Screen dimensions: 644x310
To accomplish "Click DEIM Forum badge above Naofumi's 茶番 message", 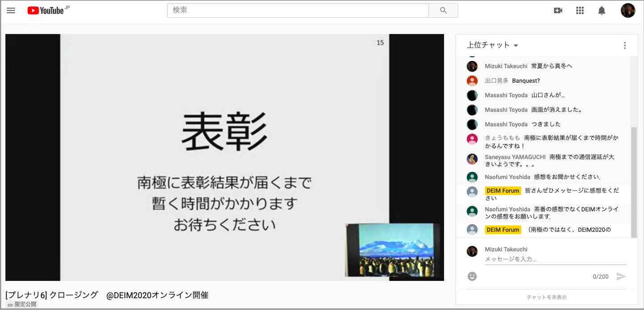I will (x=503, y=191).
